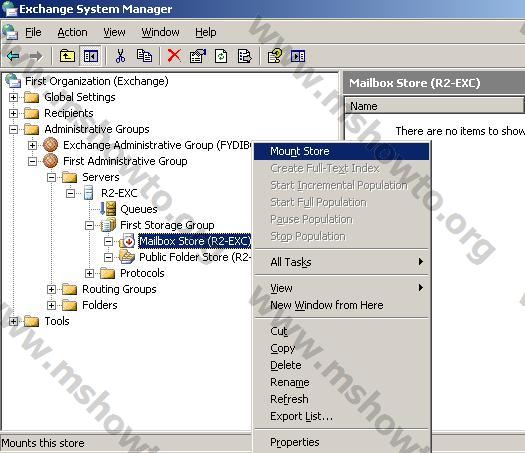This screenshot has height=453, width=525.
Task: Select Recipients in the tree
Action: point(69,113)
